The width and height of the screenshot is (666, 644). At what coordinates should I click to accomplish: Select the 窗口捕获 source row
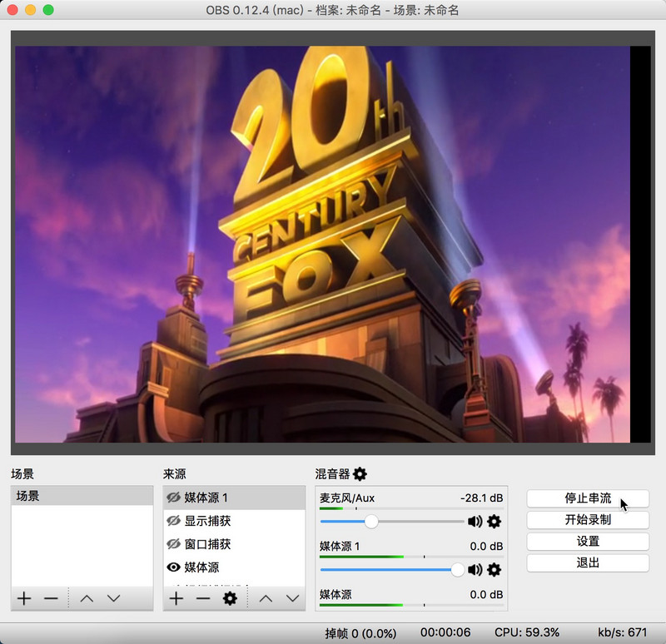click(234, 544)
